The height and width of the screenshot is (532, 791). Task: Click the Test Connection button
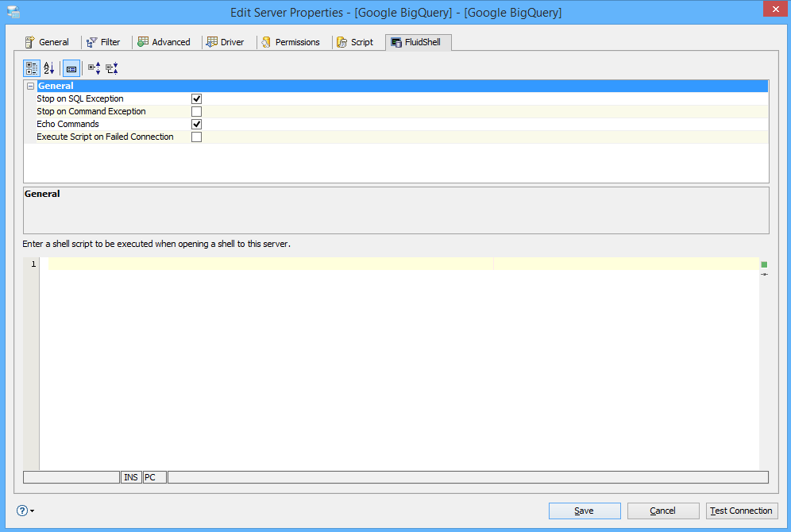point(742,511)
